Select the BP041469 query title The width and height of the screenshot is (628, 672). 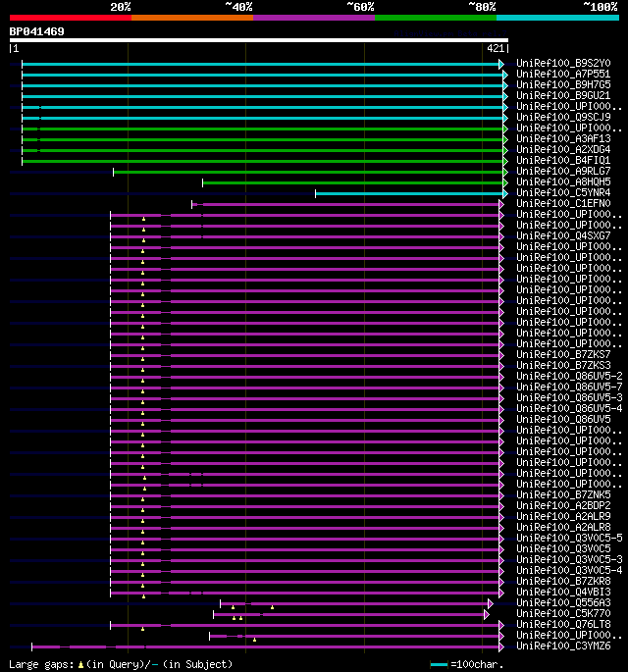coord(37,31)
